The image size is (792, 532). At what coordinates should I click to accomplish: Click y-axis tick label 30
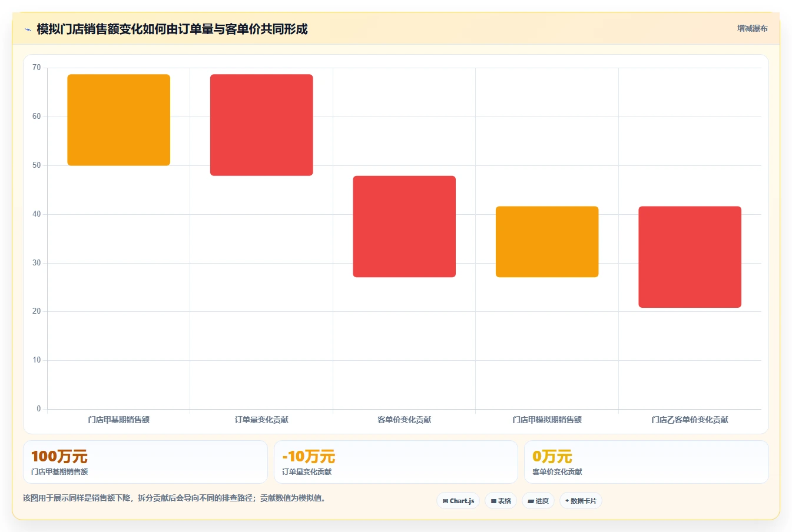[x=37, y=263]
